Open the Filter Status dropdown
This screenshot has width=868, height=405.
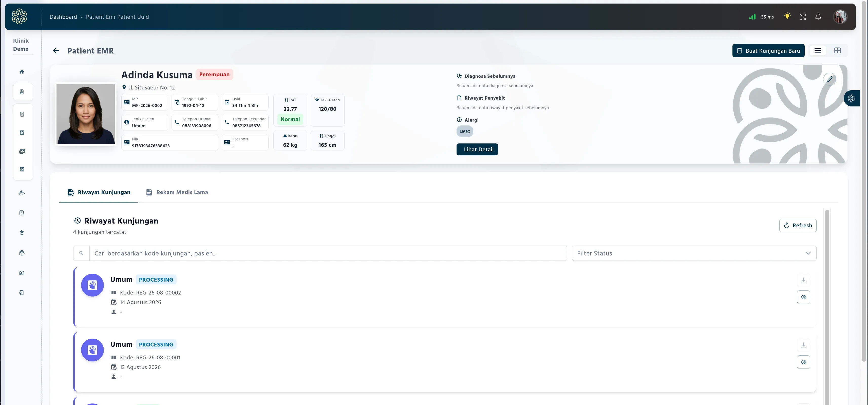[694, 253]
